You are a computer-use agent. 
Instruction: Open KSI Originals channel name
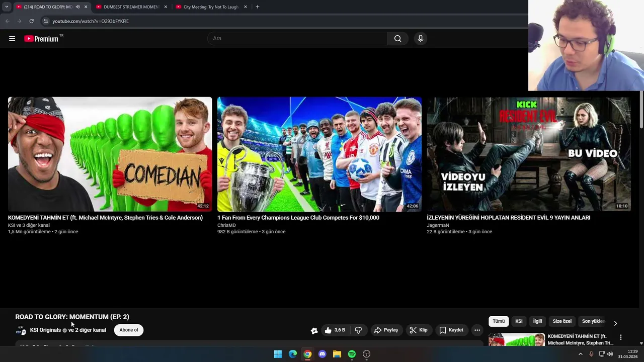coord(45,330)
